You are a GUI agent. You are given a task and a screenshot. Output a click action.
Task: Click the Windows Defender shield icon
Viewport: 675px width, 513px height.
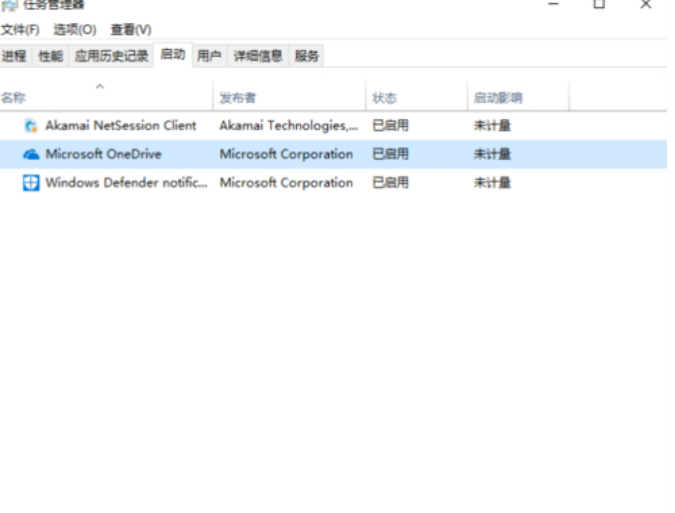tap(31, 183)
